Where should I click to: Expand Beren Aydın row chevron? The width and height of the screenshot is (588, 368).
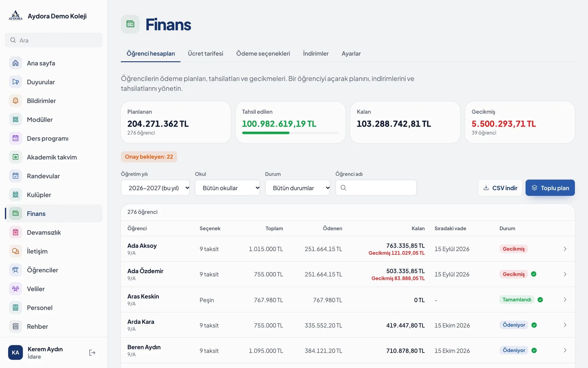[x=565, y=350]
